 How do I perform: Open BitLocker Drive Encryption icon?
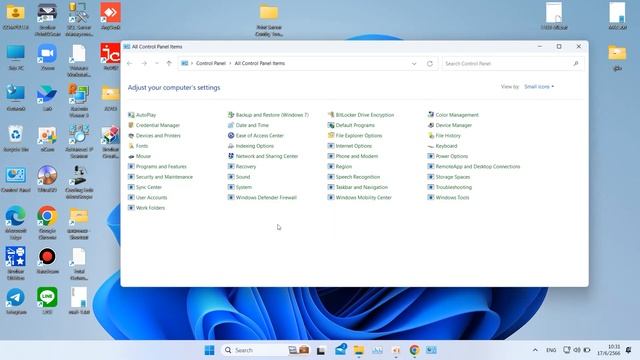pos(331,115)
